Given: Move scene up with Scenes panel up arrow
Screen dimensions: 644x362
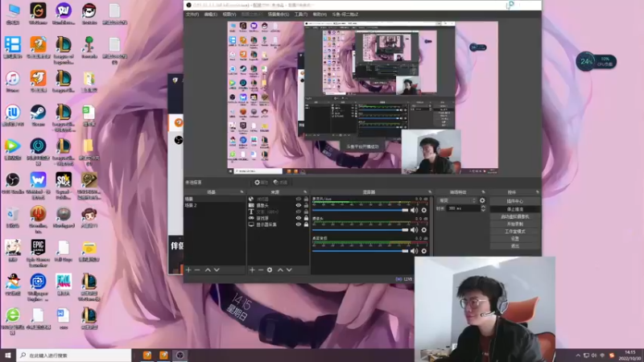Looking at the screenshot, I should tap(208, 269).
